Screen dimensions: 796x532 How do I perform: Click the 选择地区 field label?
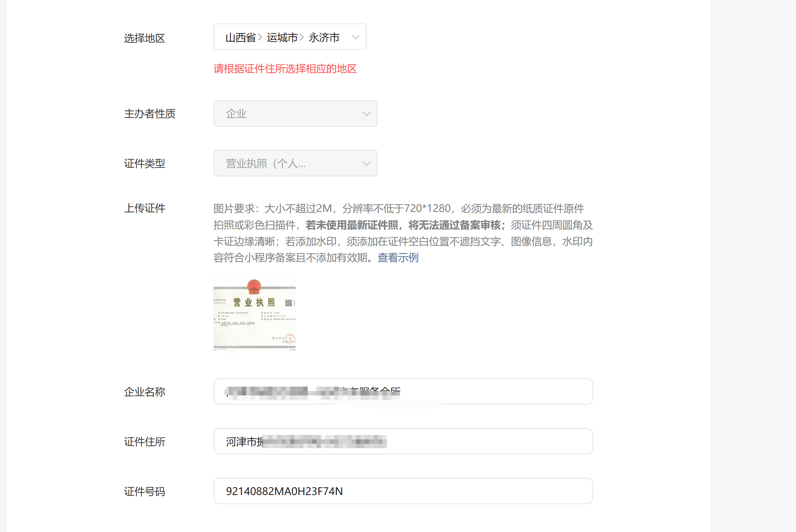(144, 38)
